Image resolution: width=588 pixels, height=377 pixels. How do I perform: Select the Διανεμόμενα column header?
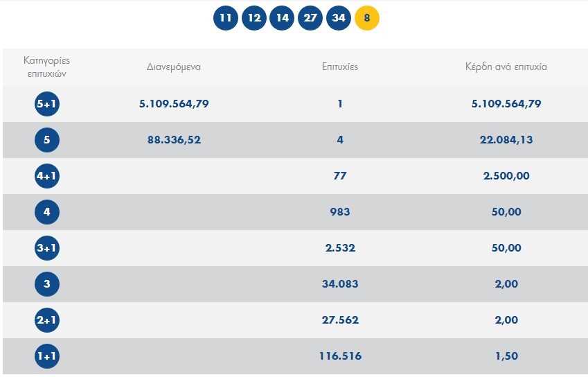174,67
